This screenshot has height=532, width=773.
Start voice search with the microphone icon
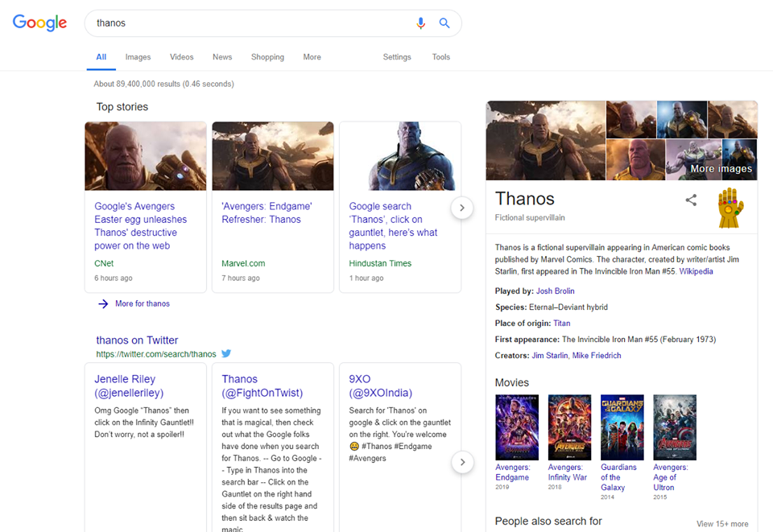coord(420,23)
